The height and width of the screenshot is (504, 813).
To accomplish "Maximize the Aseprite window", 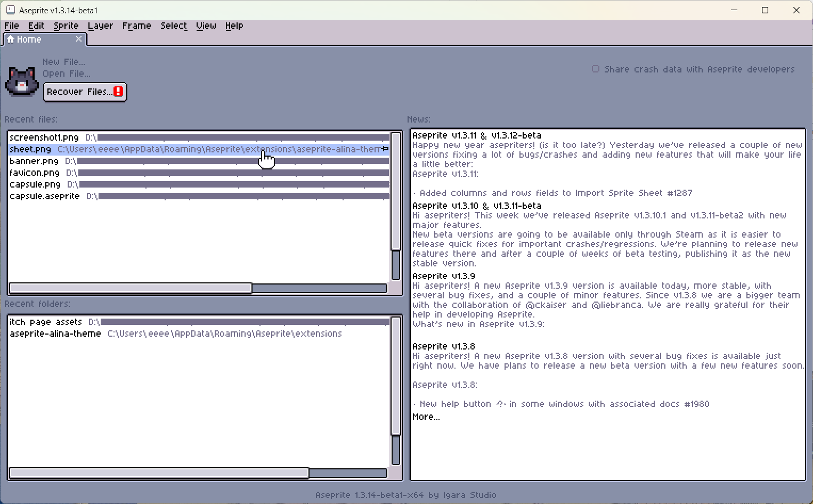I will [x=765, y=10].
